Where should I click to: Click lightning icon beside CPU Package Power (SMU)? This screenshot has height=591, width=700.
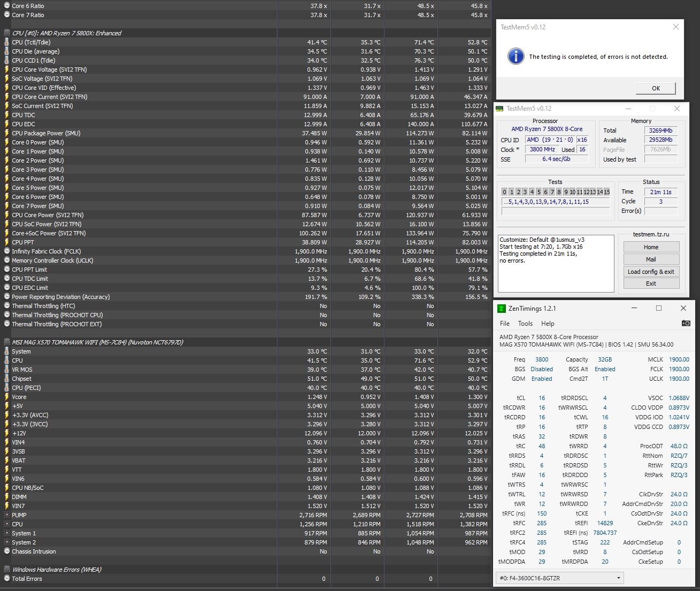[6, 133]
